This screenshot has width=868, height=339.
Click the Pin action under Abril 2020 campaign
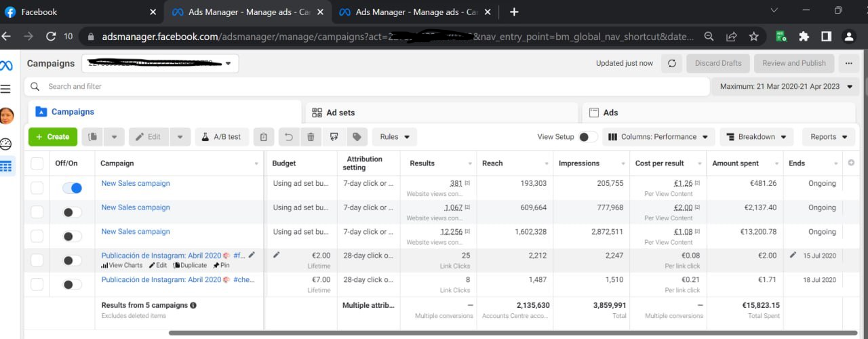coord(221,266)
